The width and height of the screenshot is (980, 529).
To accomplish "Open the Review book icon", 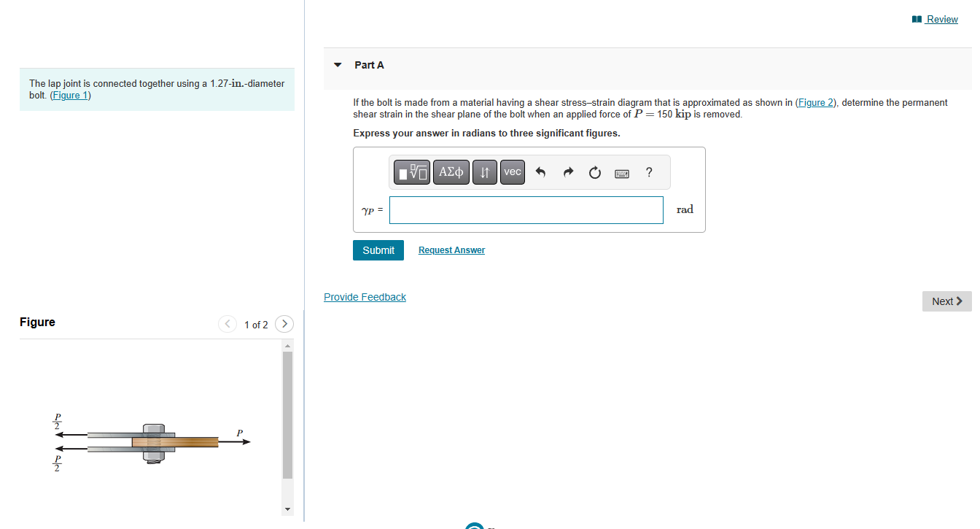I will pyautogui.click(x=917, y=19).
